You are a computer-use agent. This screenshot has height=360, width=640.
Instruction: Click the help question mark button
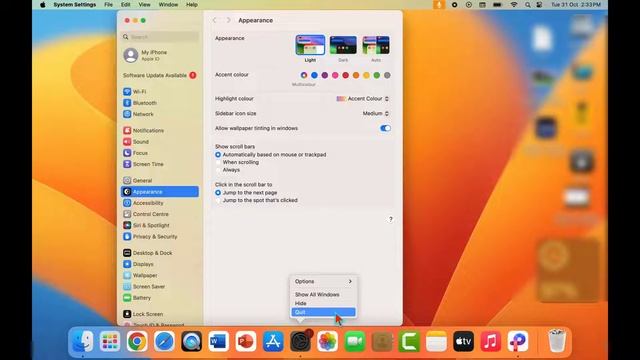tap(391, 219)
